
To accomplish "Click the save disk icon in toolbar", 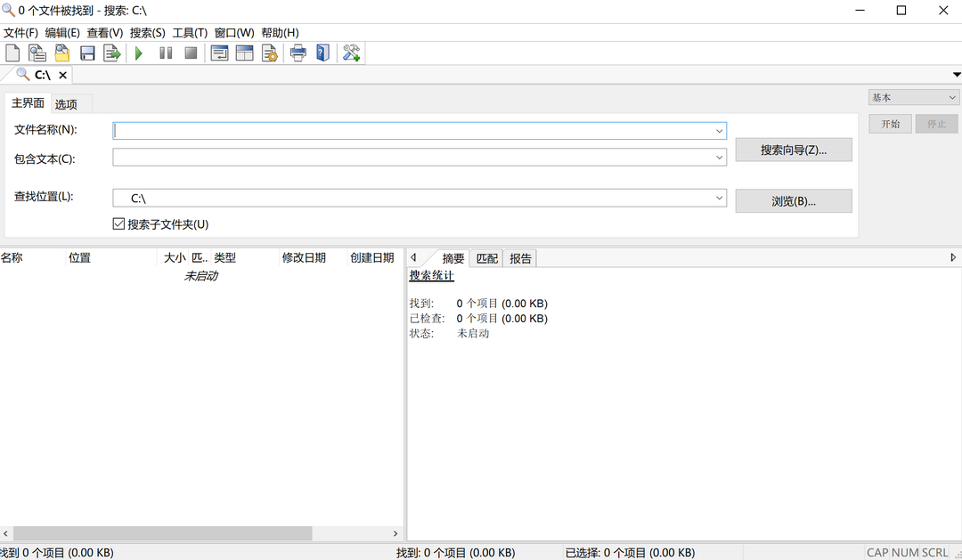I will click(x=87, y=53).
